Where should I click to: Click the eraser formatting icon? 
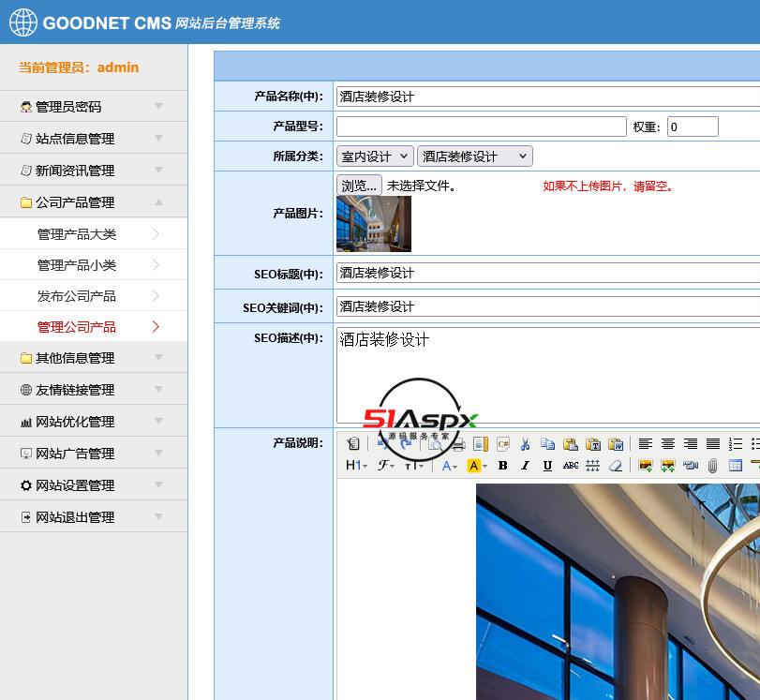pos(617,465)
